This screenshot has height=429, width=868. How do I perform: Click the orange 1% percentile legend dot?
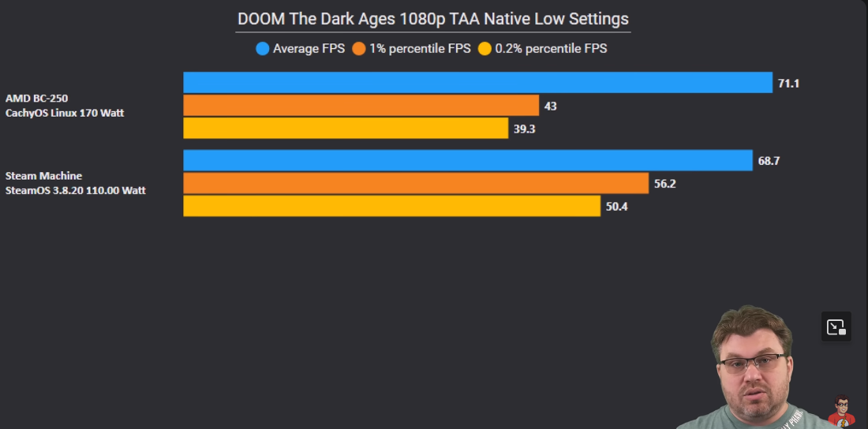click(x=359, y=49)
